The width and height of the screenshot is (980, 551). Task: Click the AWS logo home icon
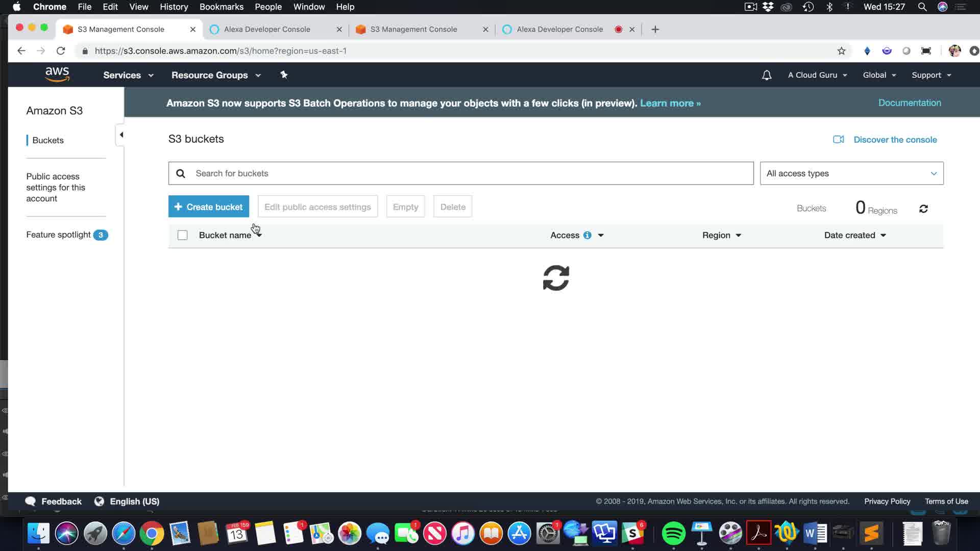pyautogui.click(x=57, y=74)
